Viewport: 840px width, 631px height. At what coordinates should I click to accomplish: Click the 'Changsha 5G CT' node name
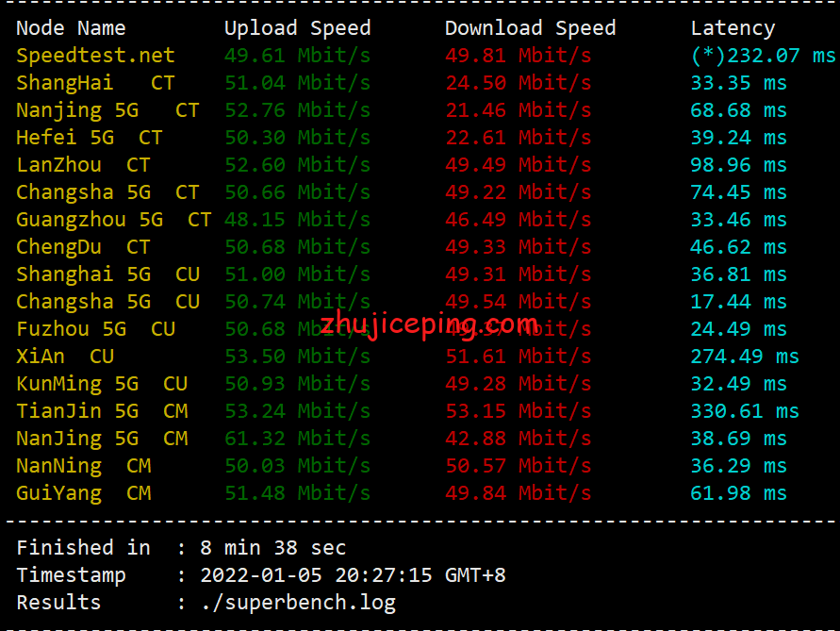tap(107, 191)
